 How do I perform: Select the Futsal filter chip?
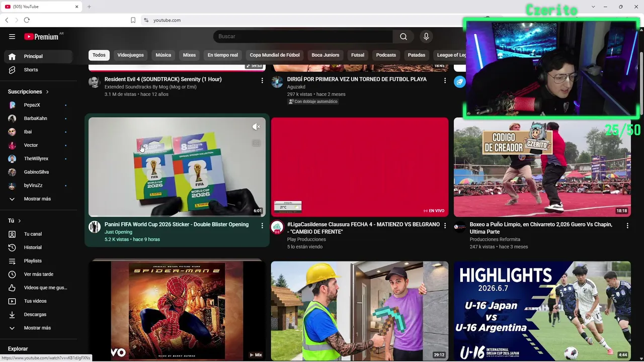[358, 55]
